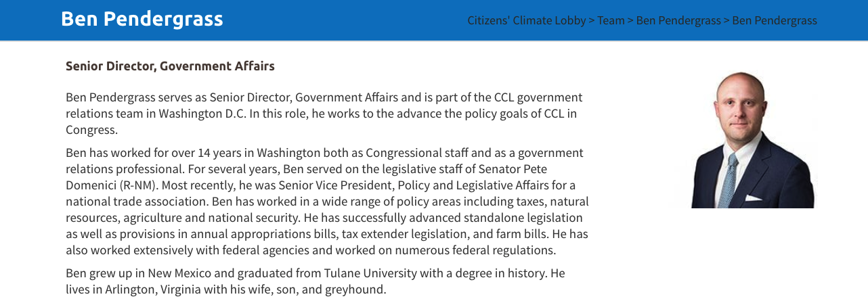Click the large Ben Pendergrass page title
Viewport: 868px width, 303px height.
(142, 19)
